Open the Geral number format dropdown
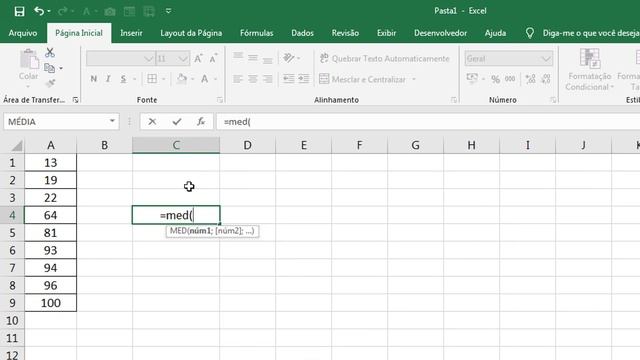The height and width of the screenshot is (360, 640). (x=546, y=59)
